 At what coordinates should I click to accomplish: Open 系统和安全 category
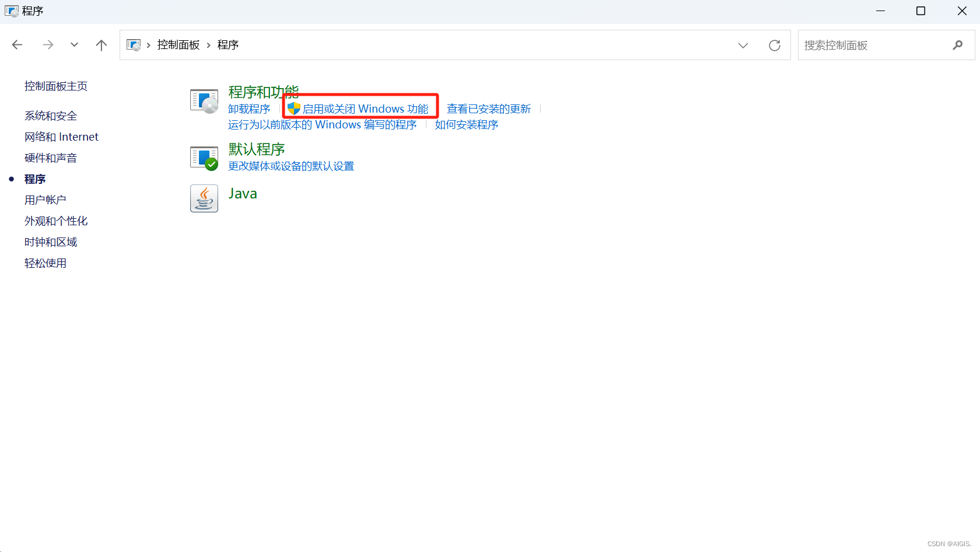pyautogui.click(x=51, y=116)
